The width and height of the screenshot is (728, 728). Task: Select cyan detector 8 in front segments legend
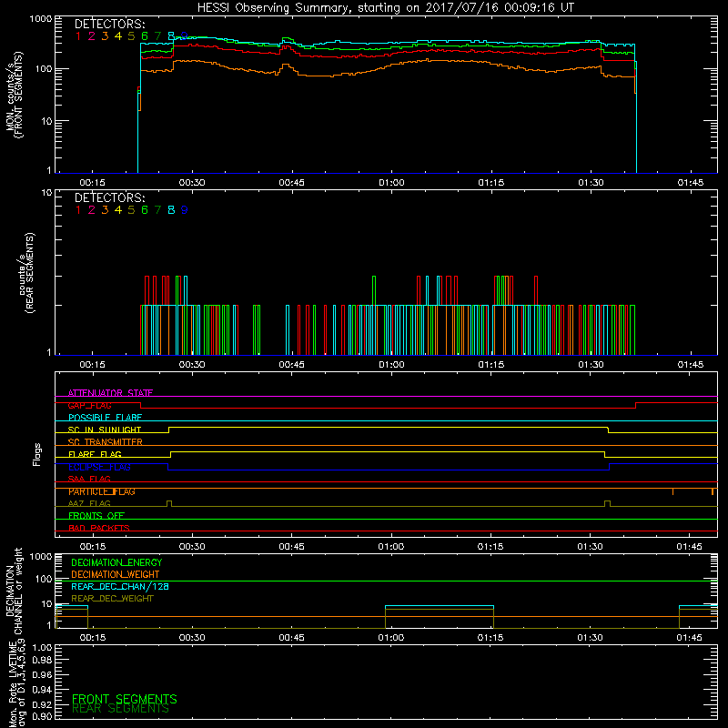tap(171, 36)
